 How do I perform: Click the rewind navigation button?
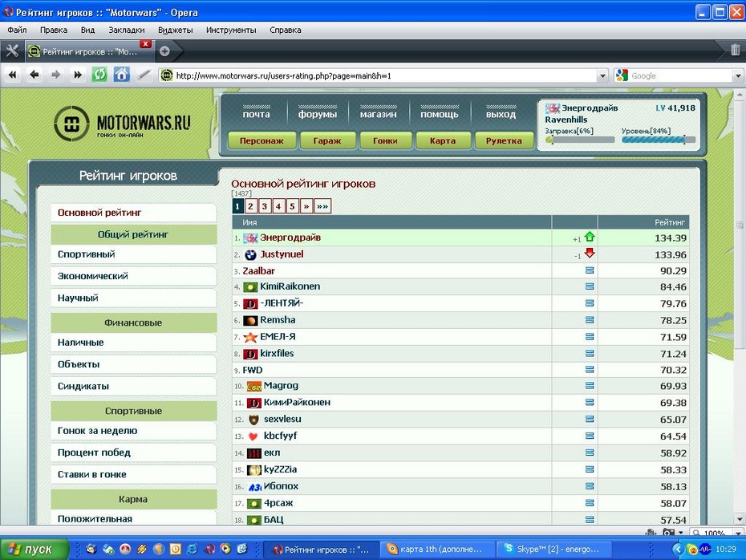pos(12,75)
